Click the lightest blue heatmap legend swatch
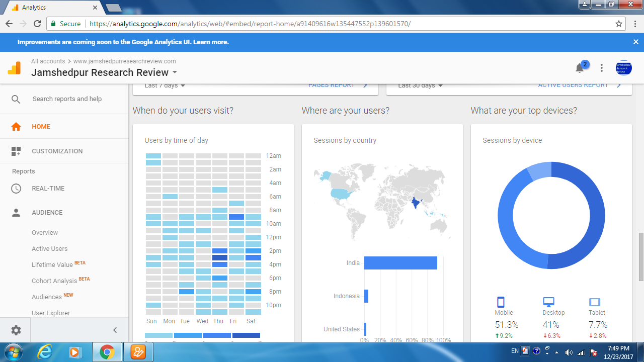This screenshot has width=644, height=362. (x=158, y=335)
